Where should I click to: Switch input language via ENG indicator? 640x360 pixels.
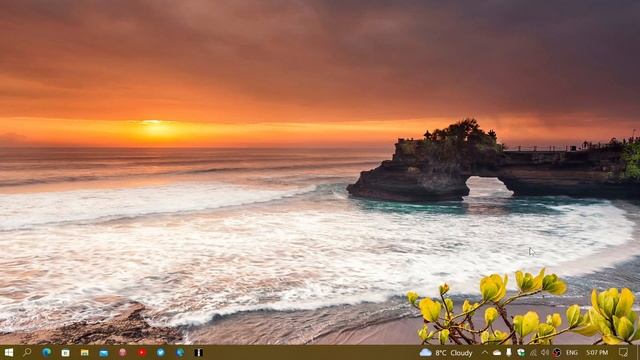[x=572, y=353]
